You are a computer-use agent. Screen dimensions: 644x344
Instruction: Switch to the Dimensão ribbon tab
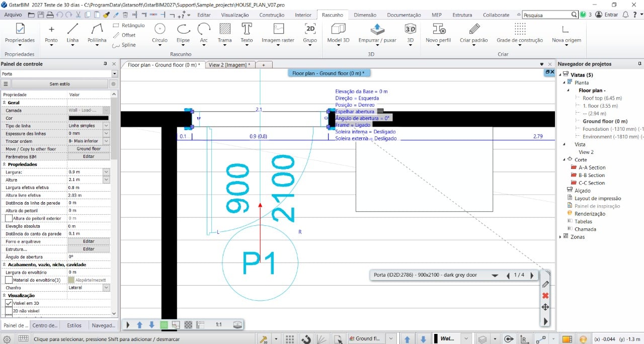coord(365,15)
